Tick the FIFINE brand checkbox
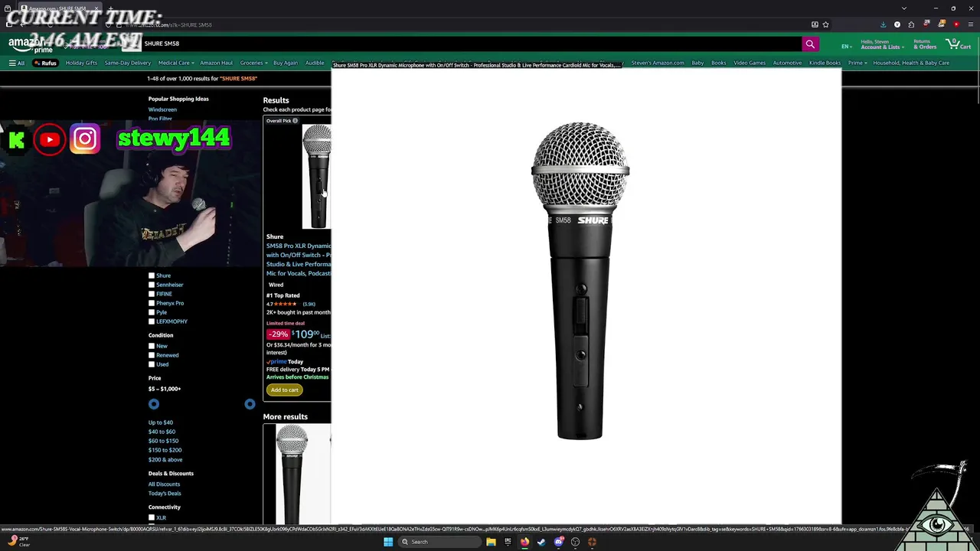 pyautogui.click(x=152, y=294)
